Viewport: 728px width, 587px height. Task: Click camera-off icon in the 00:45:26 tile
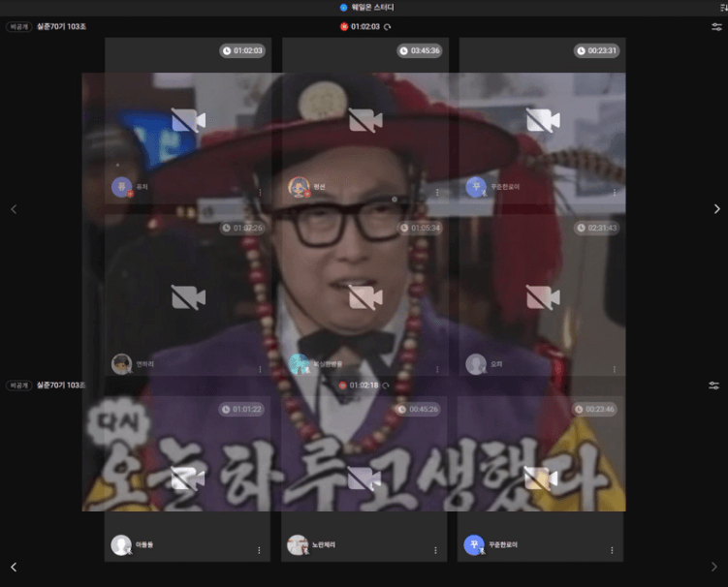[x=364, y=479]
